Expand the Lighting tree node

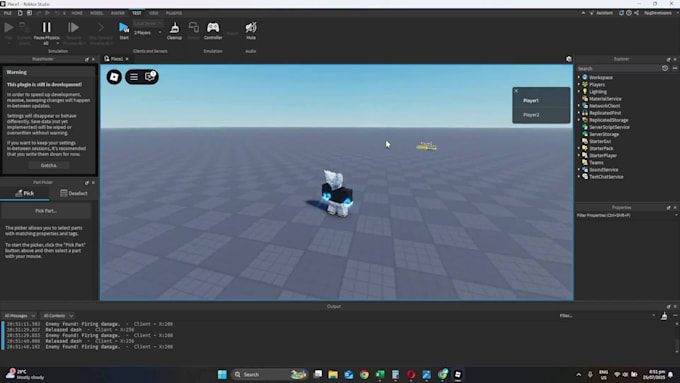579,92
